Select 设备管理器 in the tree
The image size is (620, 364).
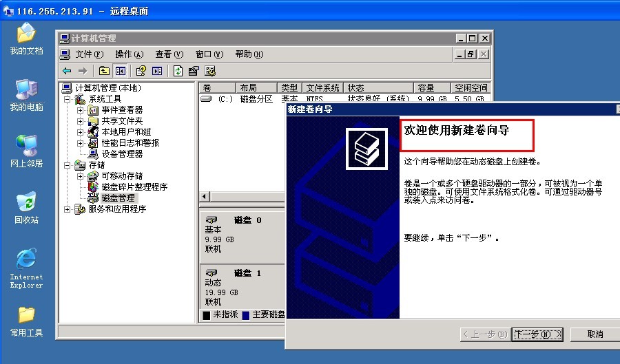coord(122,154)
